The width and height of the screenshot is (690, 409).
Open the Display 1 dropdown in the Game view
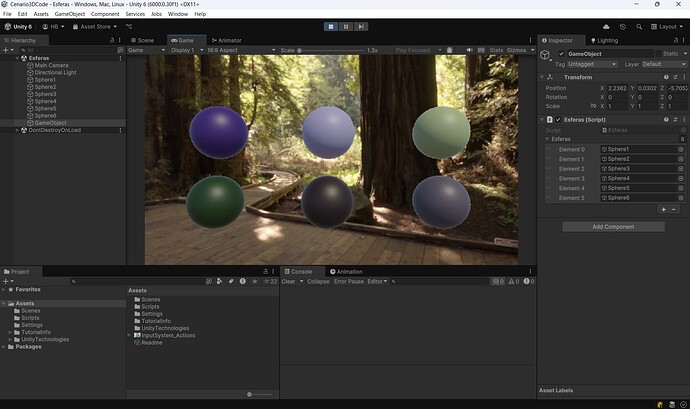point(187,50)
